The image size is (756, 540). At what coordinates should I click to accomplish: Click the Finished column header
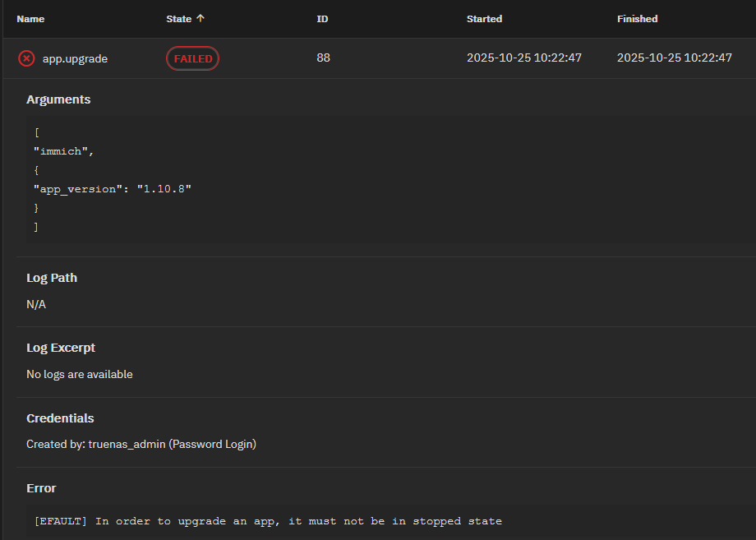pyautogui.click(x=637, y=19)
